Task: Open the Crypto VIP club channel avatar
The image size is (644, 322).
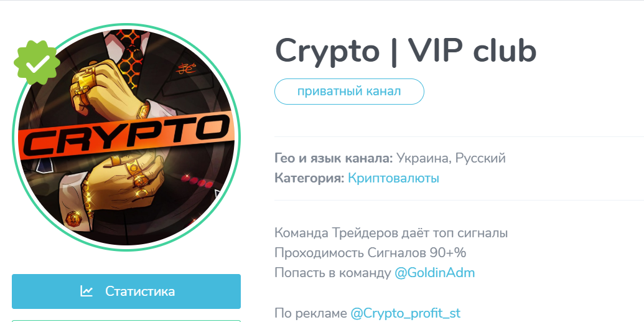Action: 126,137
